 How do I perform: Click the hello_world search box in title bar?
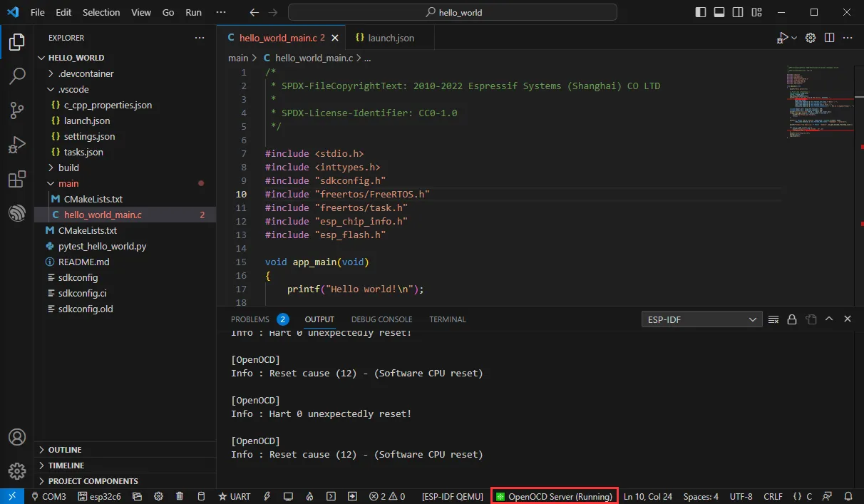452,12
